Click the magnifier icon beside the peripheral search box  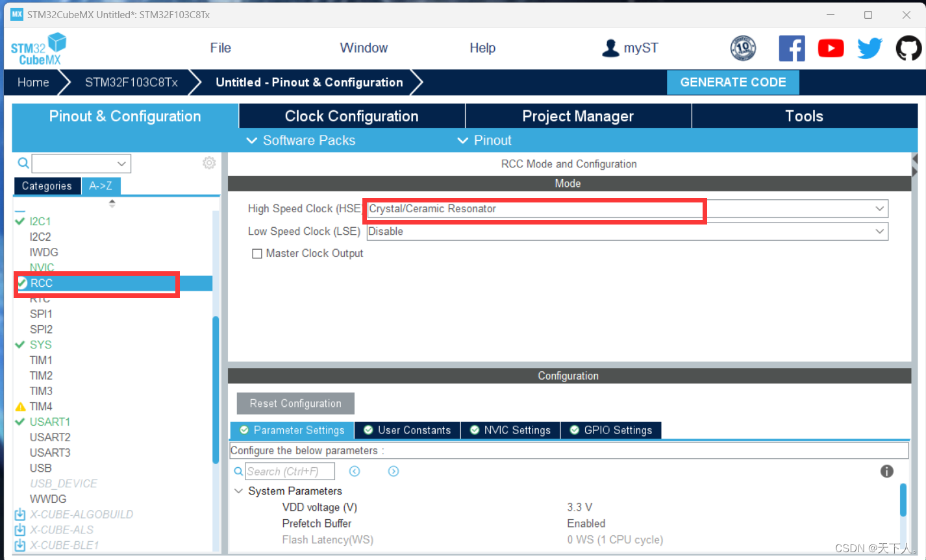(x=23, y=163)
